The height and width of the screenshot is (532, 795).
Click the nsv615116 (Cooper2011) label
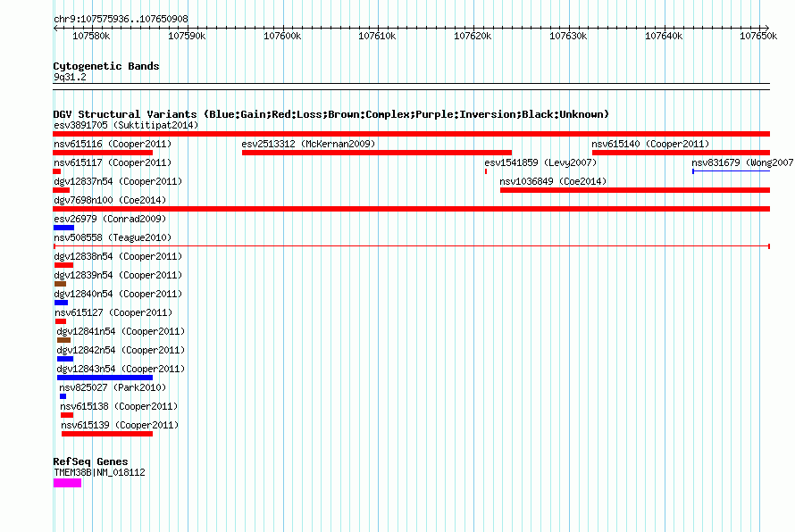(113, 144)
